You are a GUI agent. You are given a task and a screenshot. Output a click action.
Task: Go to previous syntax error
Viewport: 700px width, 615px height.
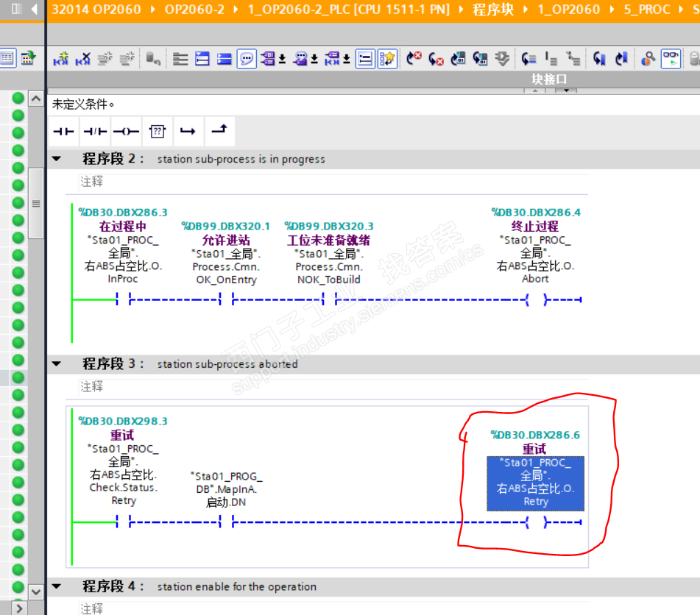pos(414,59)
